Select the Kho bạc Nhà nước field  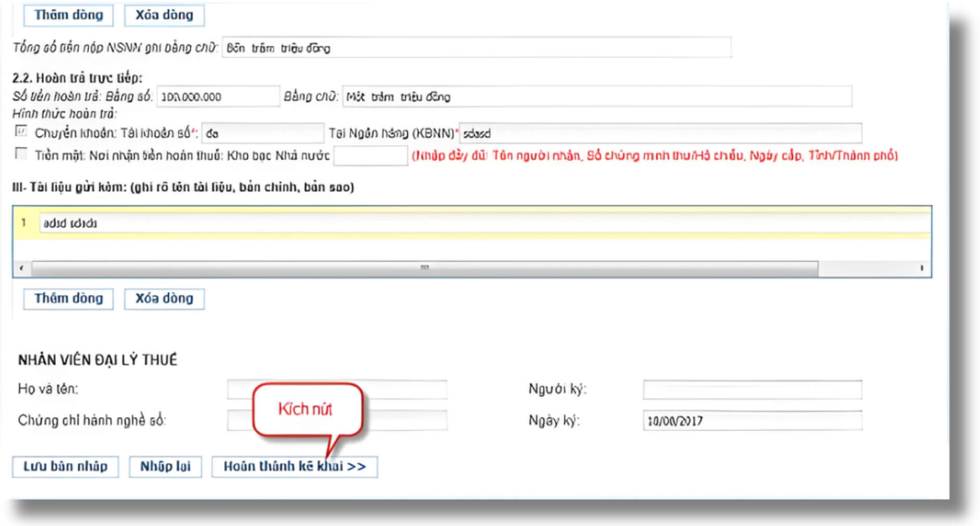point(370,156)
